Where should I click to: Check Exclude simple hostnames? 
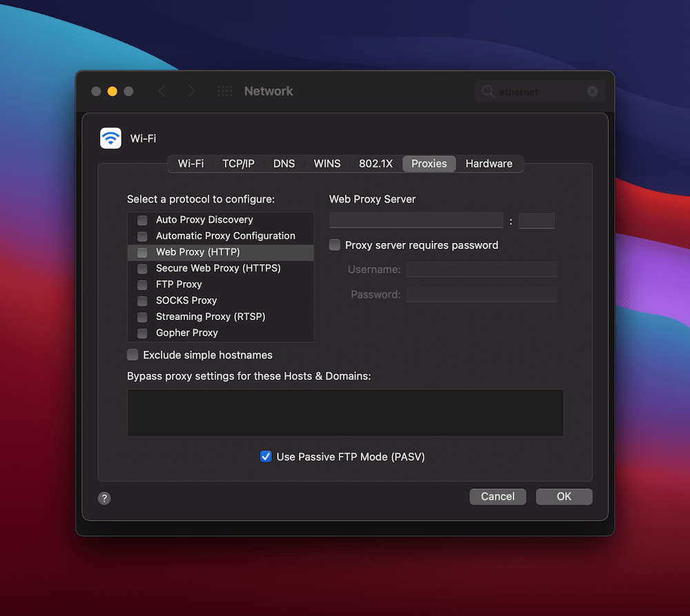click(x=132, y=355)
